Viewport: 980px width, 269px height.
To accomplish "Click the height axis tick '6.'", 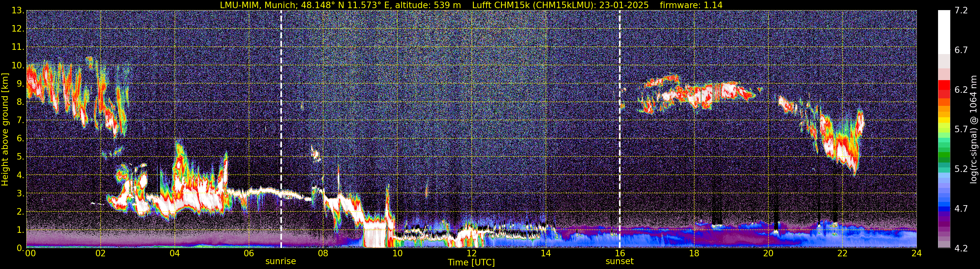I will [20, 139].
